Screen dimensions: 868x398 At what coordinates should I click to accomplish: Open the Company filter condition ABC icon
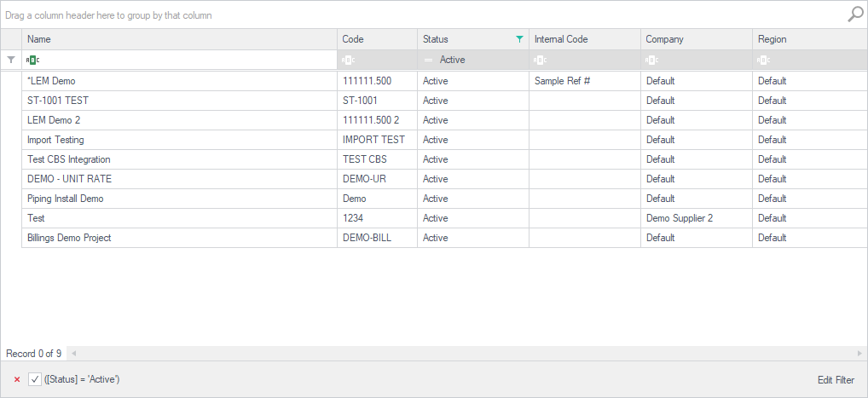[x=652, y=60]
